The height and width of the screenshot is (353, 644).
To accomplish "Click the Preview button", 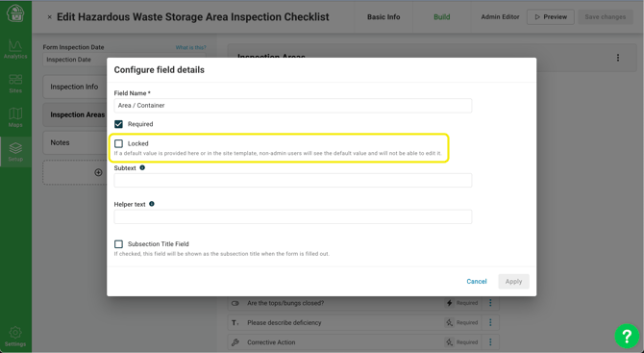I will click(x=551, y=17).
